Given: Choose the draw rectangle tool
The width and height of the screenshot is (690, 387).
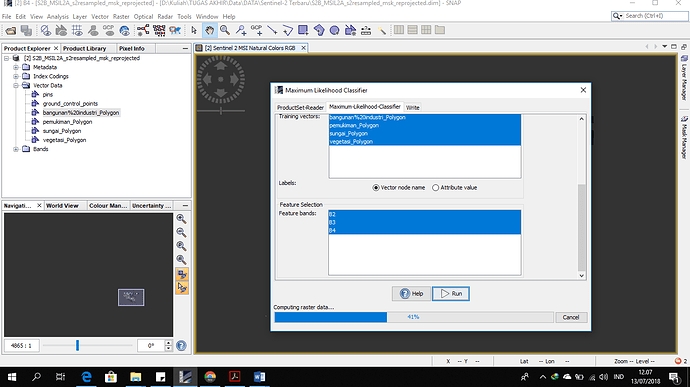Looking at the screenshot, I should click(x=303, y=30).
